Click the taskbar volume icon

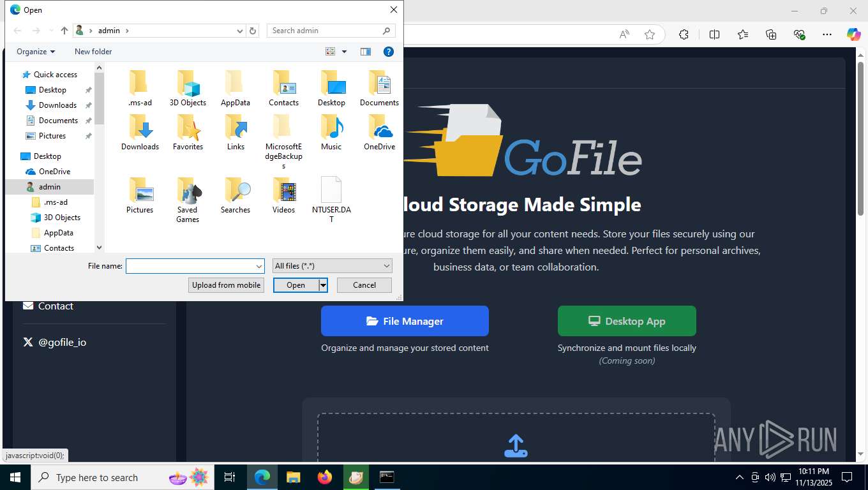(770, 477)
